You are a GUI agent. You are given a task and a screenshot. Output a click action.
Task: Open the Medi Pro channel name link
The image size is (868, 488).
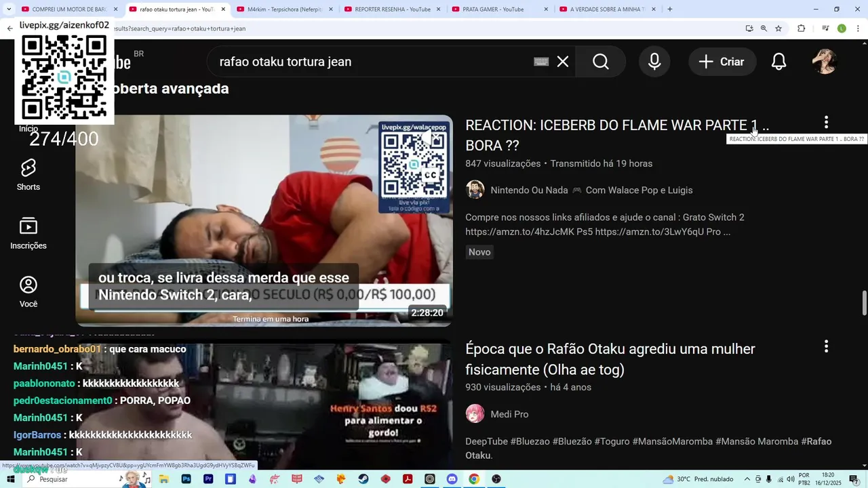click(509, 414)
